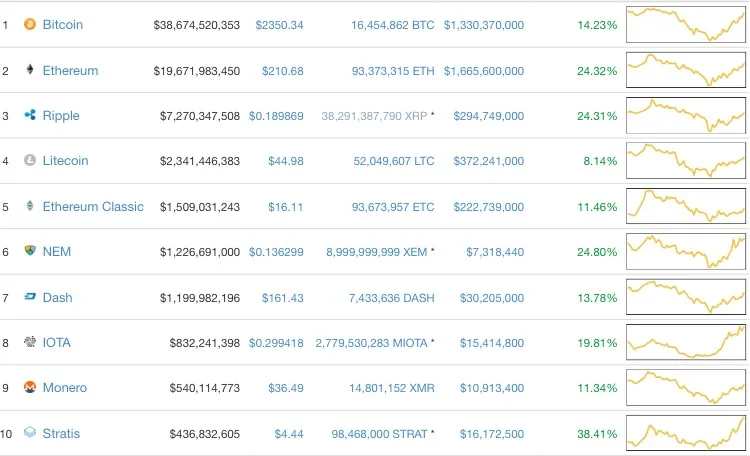
Task: Open the Litecoin coin page link
Action: point(66,161)
